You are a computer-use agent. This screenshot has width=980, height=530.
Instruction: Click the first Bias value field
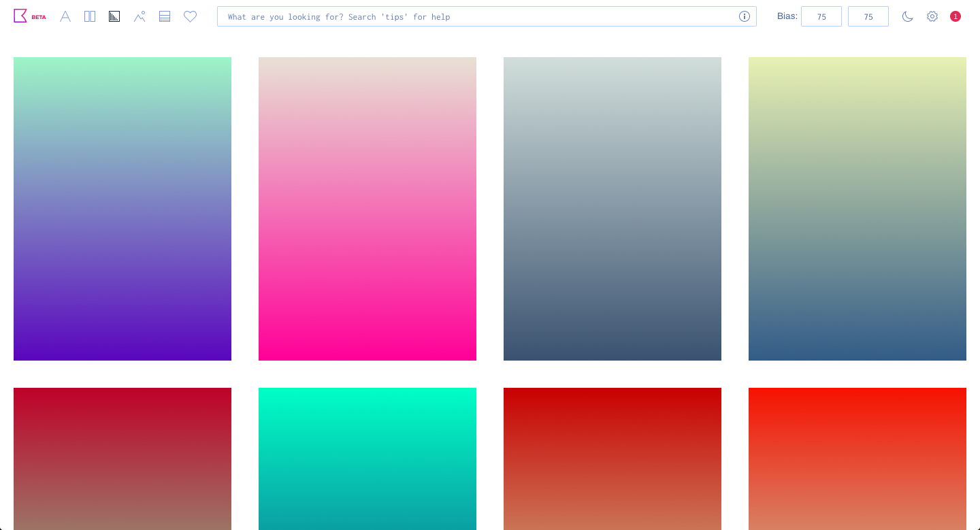coord(821,16)
